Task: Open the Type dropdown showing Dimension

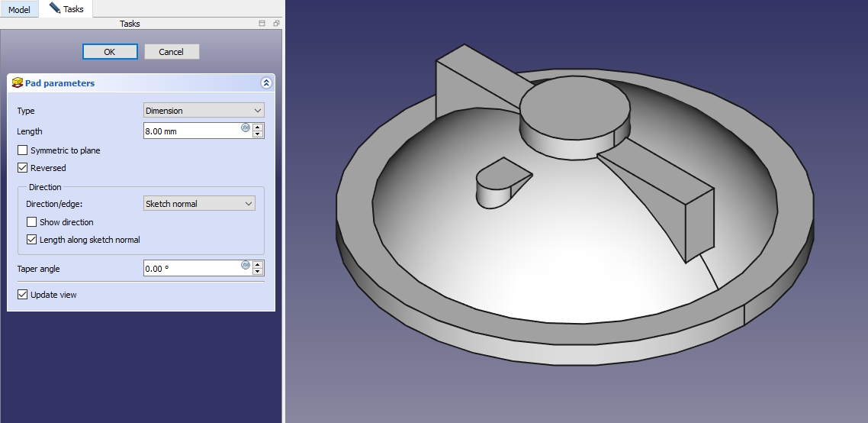Action: 204,111
